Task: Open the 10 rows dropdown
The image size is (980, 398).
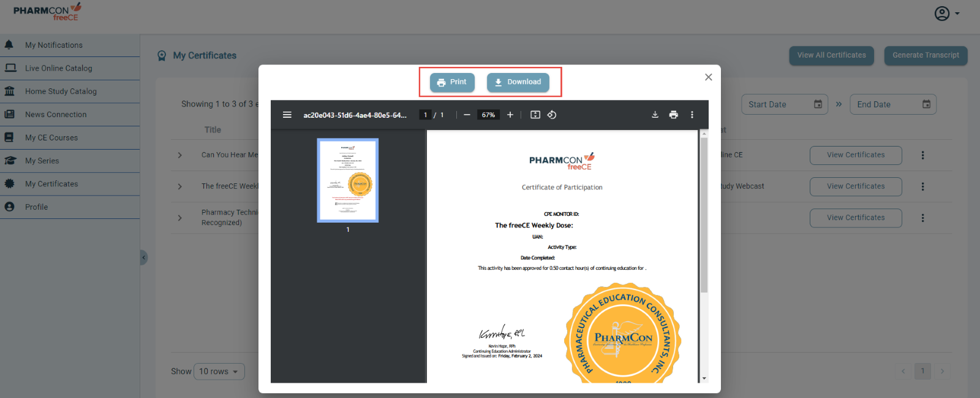Action: tap(219, 372)
